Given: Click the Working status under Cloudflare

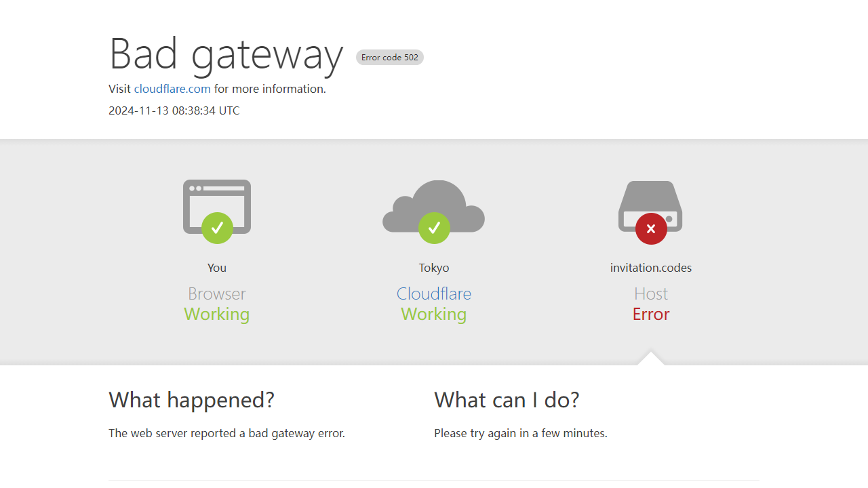Looking at the screenshot, I should tap(434, 314).
